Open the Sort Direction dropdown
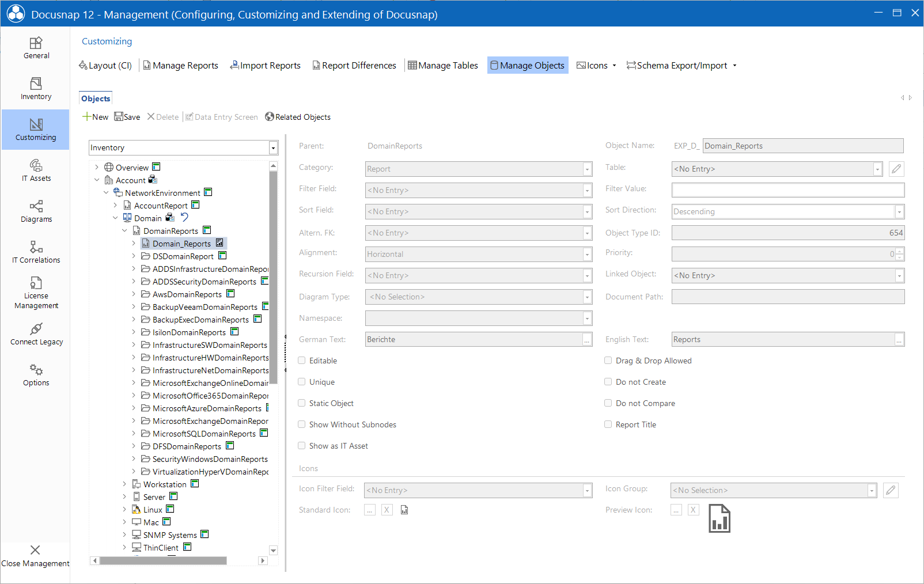The width and height of the screenshot is (924, 584). (899, 212)
